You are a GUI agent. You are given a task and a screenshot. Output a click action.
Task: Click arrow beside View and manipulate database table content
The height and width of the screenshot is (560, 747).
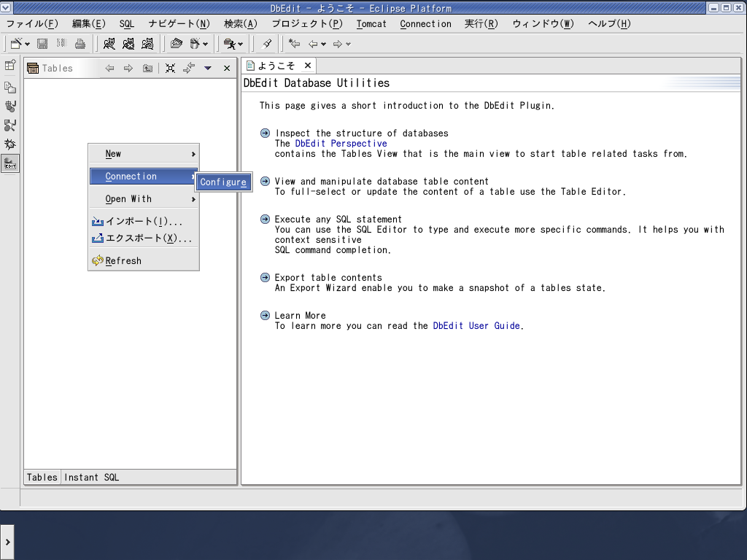(266, 181)
